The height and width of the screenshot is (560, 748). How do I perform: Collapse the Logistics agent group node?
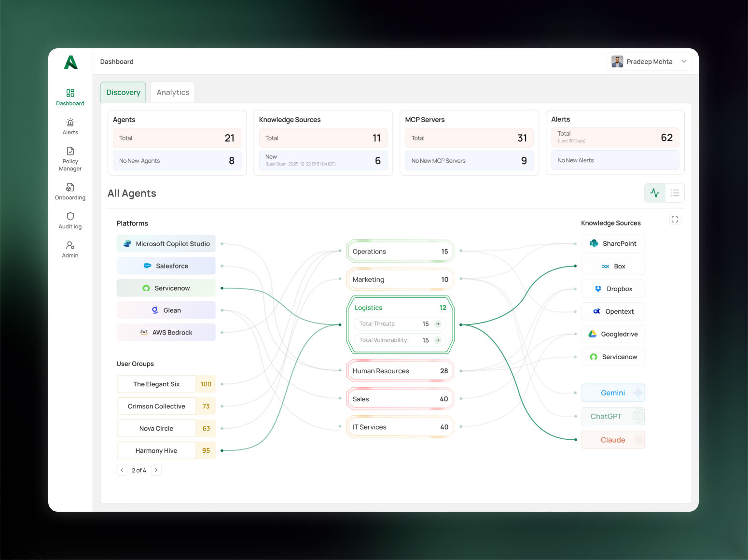point(401,308)
